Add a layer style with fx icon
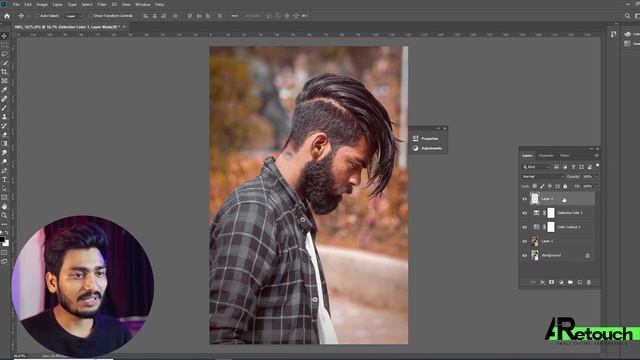The height and width of the screenshot is (360, 640). 542,282
